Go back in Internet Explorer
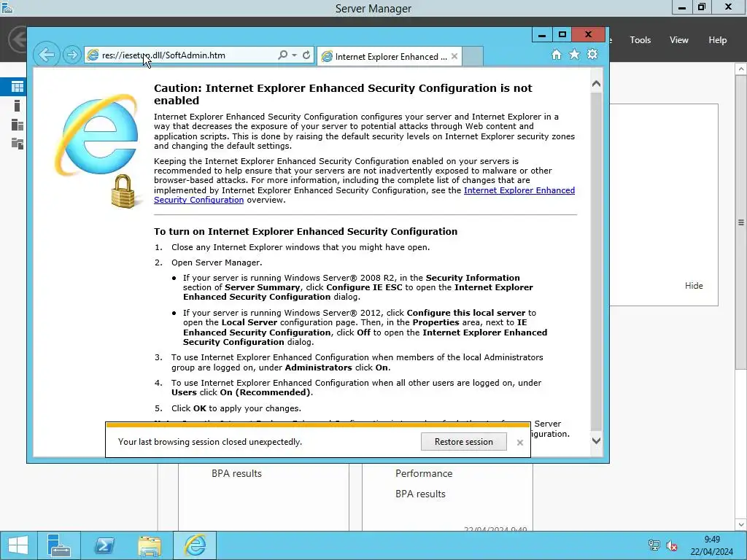Screen dimensions: 747x560 pos(47,55)
